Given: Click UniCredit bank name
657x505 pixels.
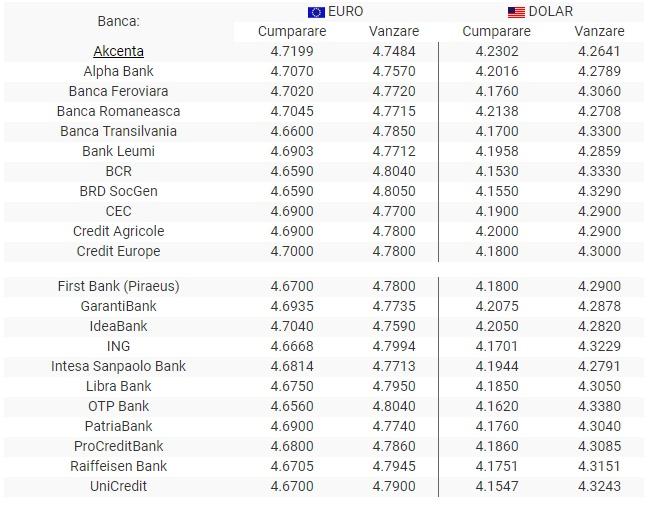Looking at the screenshot, I should point(119,486).
